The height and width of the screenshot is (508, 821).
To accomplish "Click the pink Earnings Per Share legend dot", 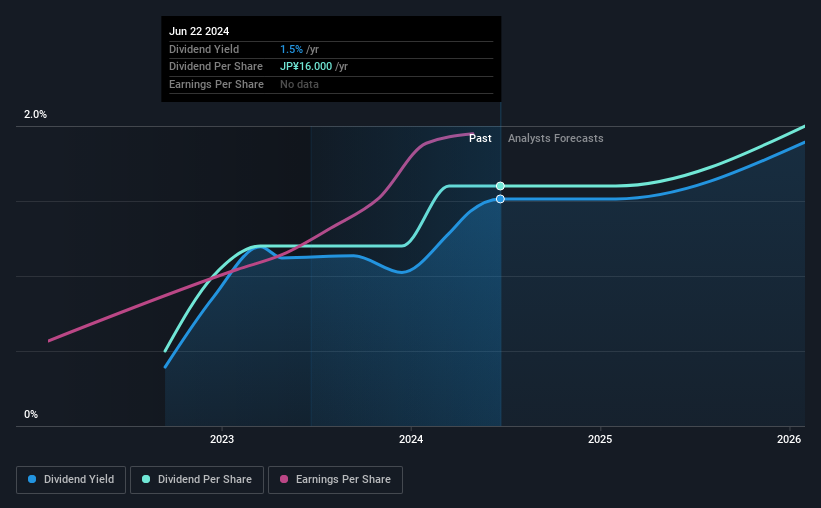I will click(284, 479).
